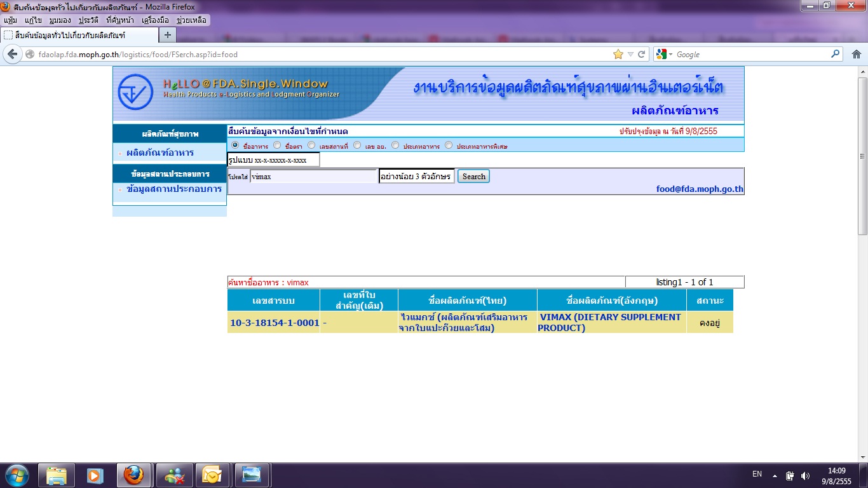Launch Windows Media Player from the taskbar
Screen dimensions: 868x488
pyautogui.click(x=95, y=475)
